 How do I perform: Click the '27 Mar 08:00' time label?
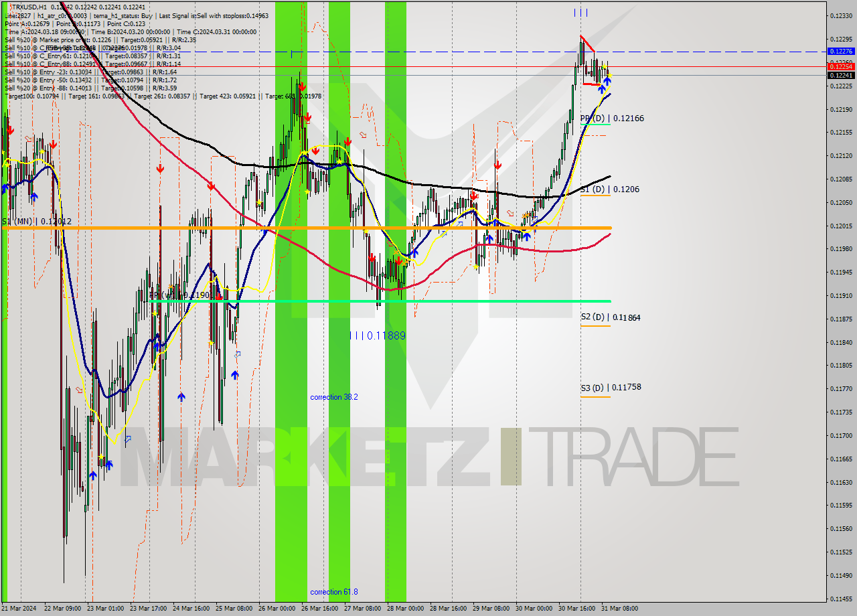tap(362, 609)
